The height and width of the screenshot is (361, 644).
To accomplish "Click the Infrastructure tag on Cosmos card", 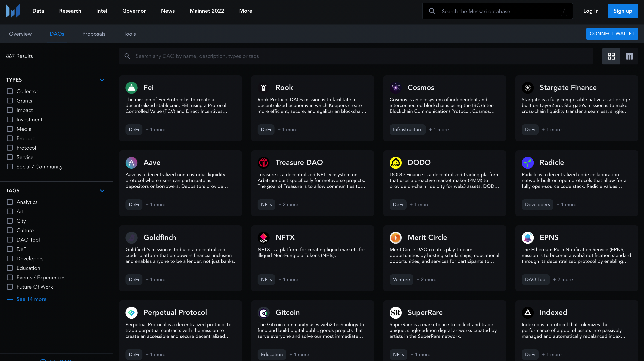I will (408, 129).
